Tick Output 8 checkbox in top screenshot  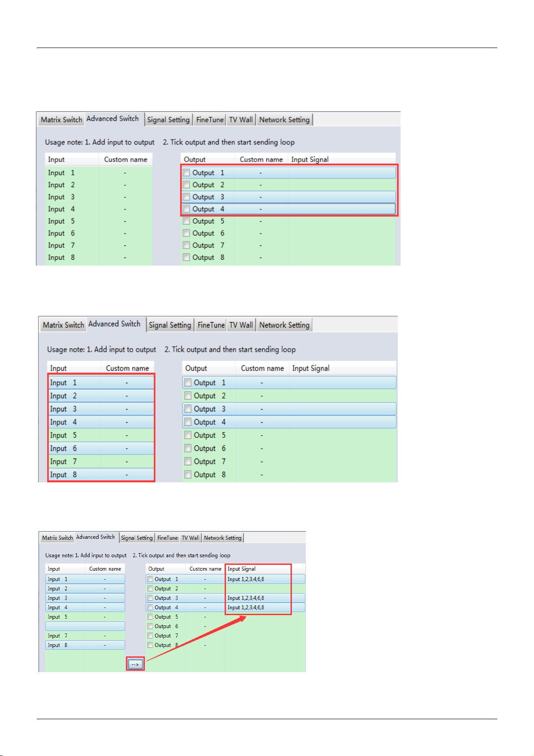187,258
